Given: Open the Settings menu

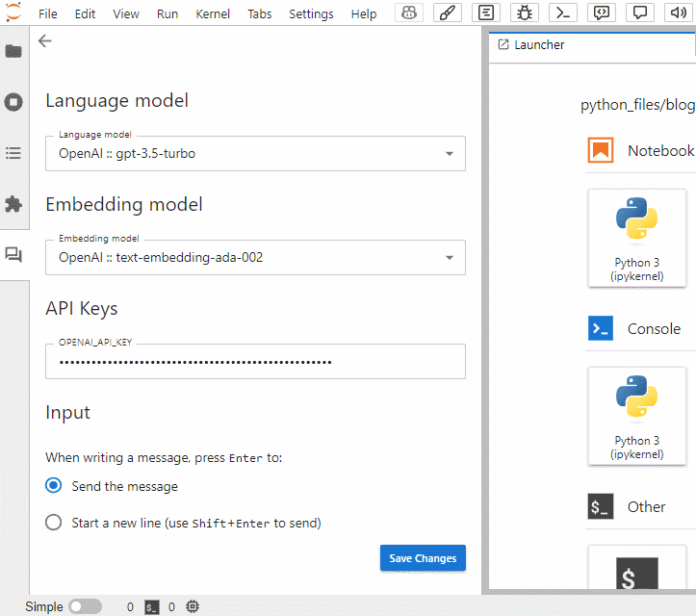Looking at the screenshot, I should click(x=311, y=13).
